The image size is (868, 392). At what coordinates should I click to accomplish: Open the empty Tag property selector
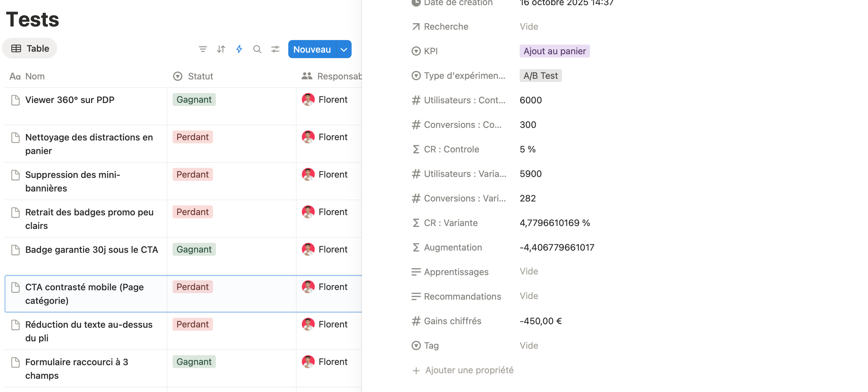[x=529, y=346]
